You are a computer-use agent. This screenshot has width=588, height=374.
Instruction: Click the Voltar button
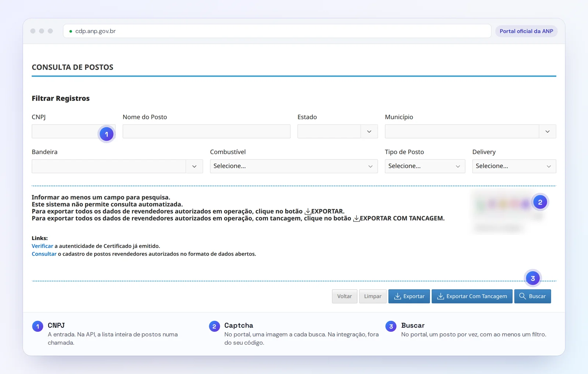[x=344, y=296]
